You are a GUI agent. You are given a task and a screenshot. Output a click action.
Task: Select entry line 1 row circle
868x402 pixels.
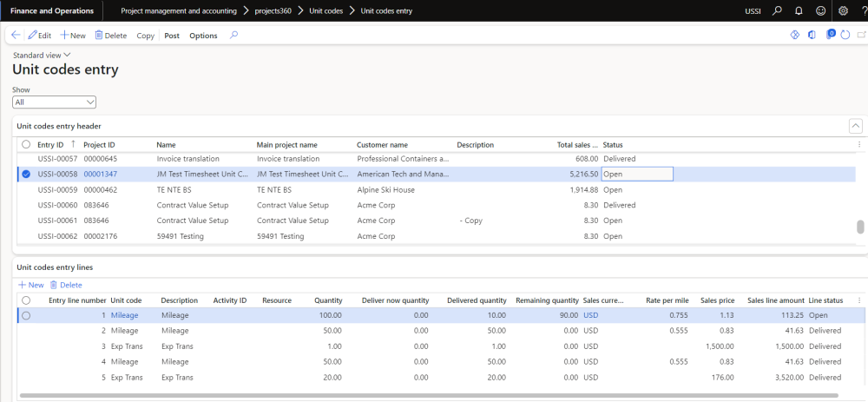coord(26,316)
